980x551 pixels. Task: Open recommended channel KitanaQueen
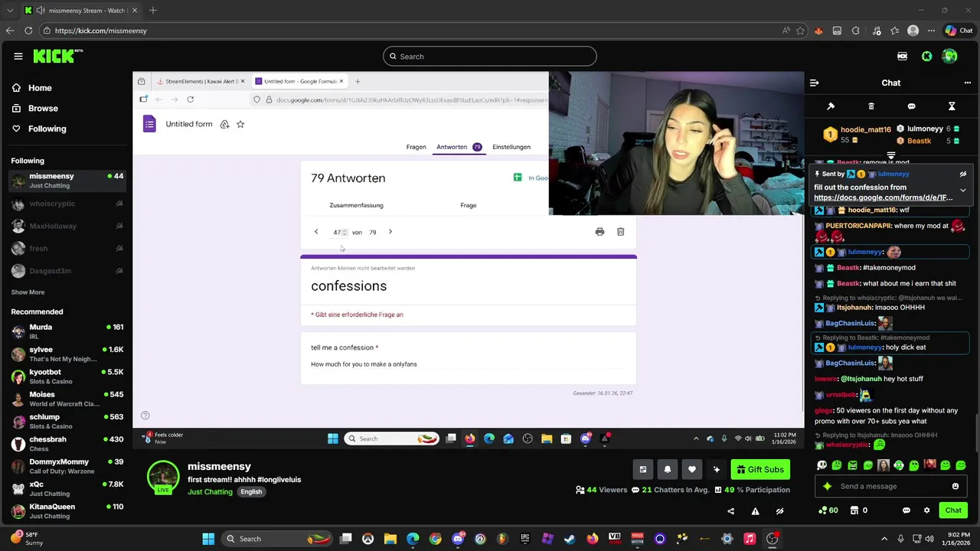(x=67, y=511)
